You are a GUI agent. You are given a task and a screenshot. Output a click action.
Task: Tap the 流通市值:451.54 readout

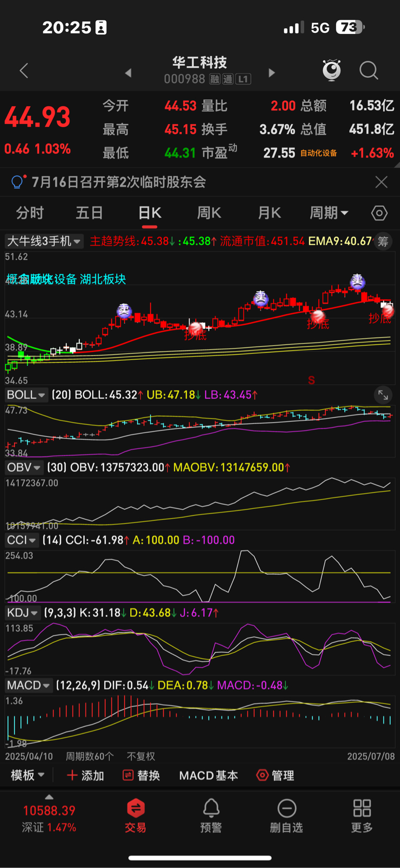[262, 241]
